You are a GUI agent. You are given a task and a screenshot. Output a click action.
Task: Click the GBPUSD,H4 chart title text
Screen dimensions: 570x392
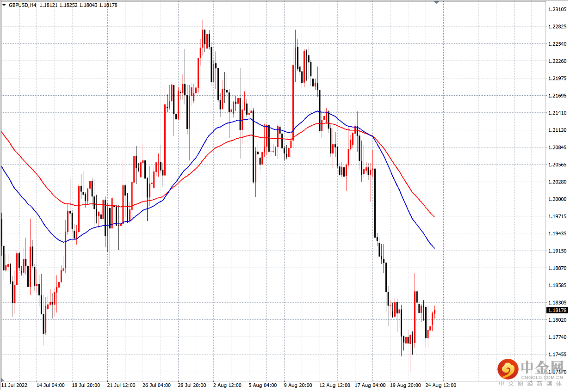click(x=22, y=5)
